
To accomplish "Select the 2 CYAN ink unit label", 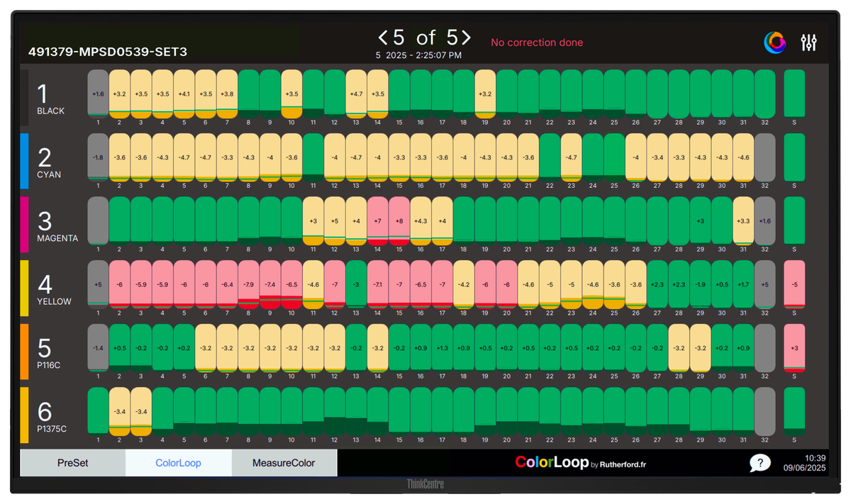I will point(50,162).
